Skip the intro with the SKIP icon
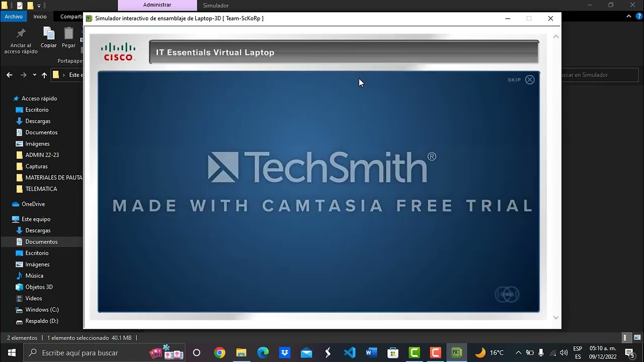Screen dimensions: 644x362 click(x=530, y=79)
